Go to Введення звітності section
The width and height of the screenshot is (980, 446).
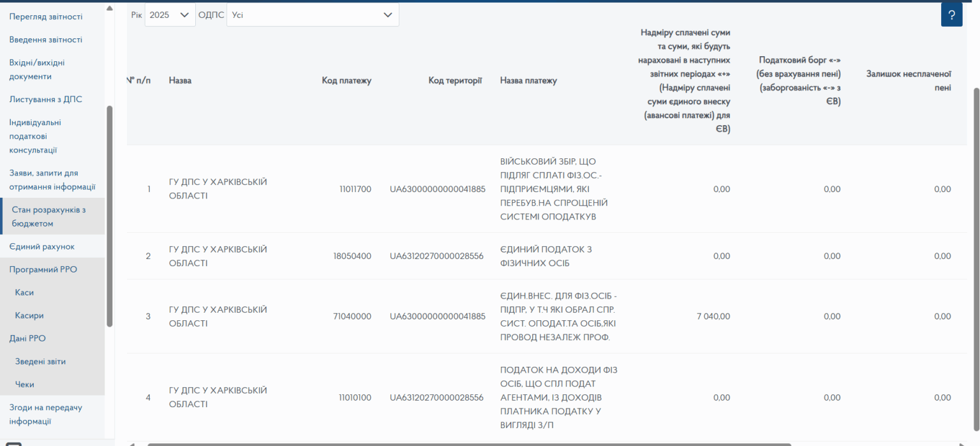pos(45,40)
